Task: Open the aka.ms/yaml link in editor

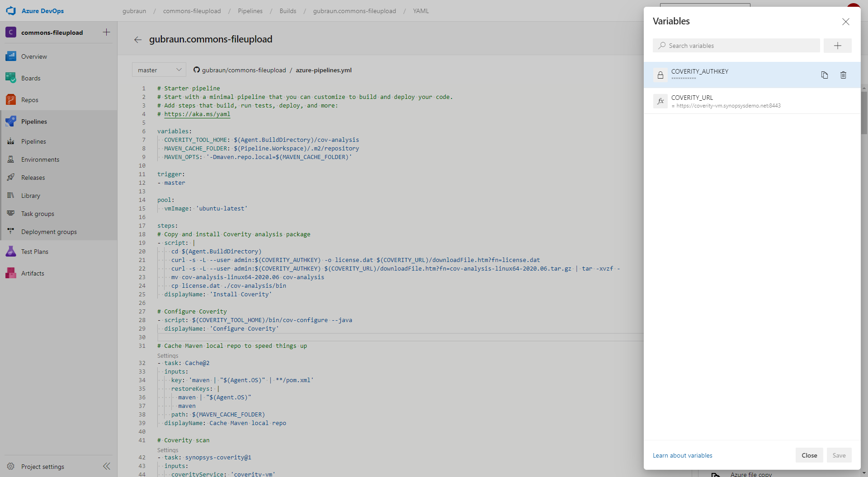Action: pyautogui.click(x=197, y=114)
